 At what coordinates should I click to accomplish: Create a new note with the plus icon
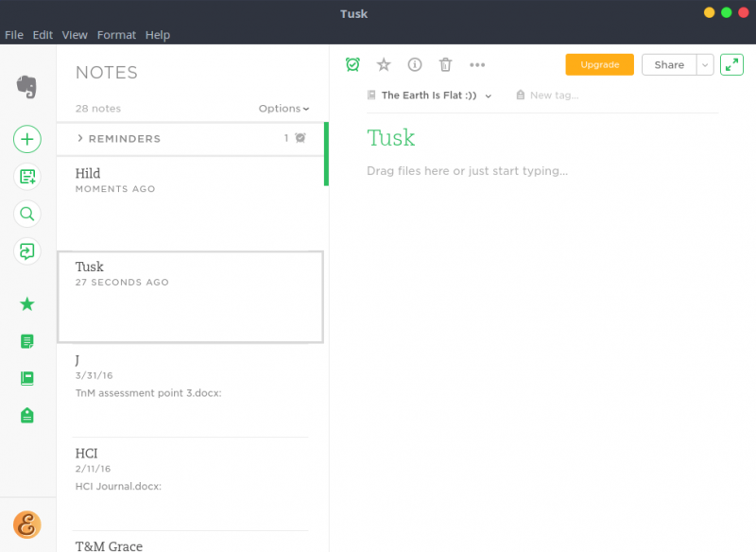(x=26, y=139)
